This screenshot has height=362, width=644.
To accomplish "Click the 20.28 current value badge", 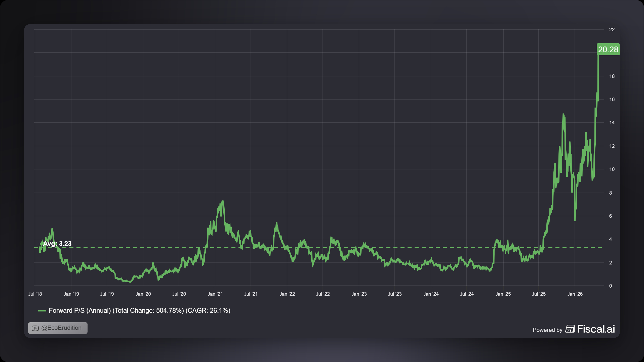I will pos(608,49).
